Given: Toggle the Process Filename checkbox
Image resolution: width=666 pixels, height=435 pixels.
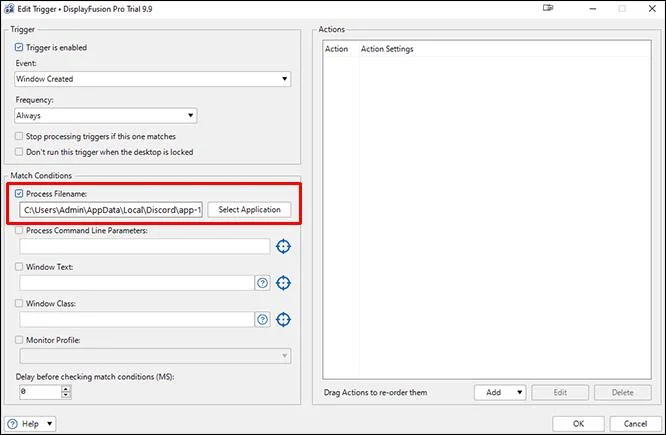Looking at the screenshot, I should 19,194.
